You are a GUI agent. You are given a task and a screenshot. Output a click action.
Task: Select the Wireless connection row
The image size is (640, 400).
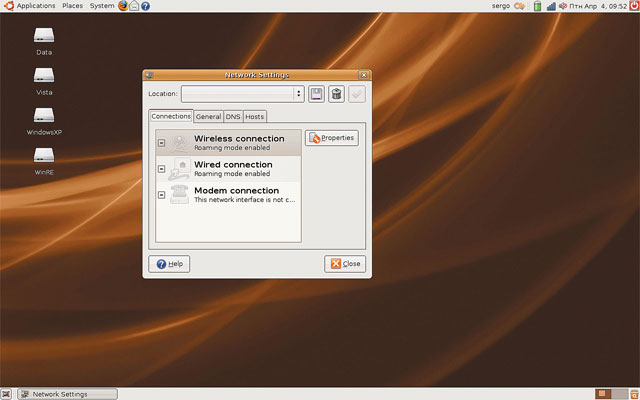[229, 143]
